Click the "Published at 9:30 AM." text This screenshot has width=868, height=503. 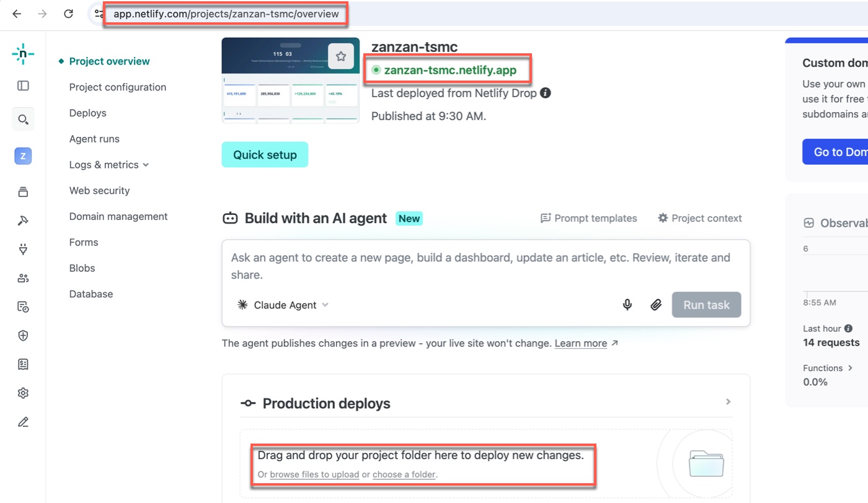[x=428, y=116]
